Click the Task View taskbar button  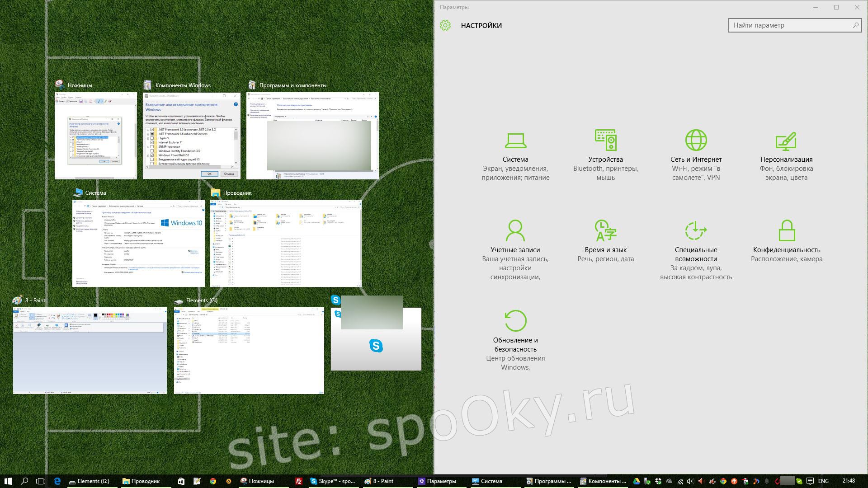(x=41, y=481)
